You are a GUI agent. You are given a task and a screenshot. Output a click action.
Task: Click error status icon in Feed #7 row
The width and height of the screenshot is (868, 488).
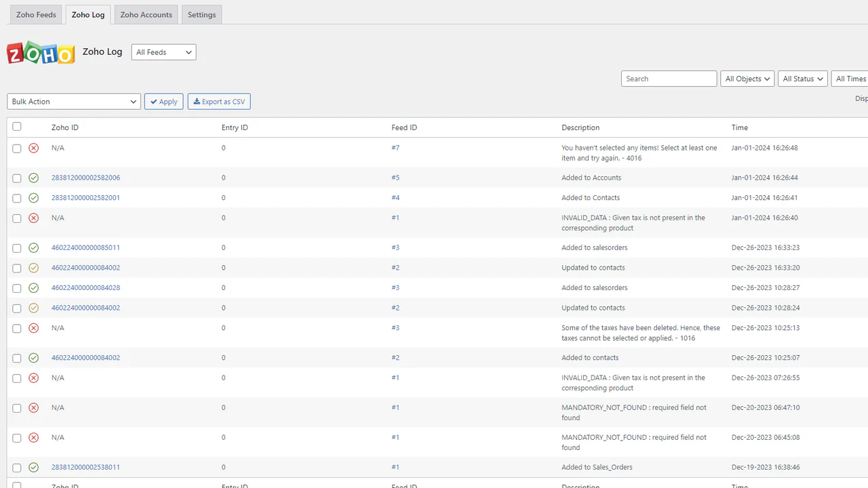tap(34, 148)
